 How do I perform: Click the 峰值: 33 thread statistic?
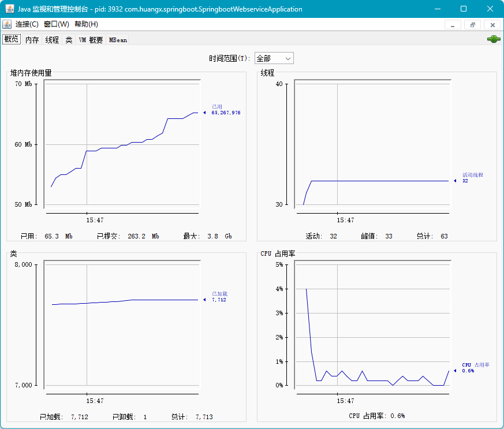pyautogui.click(x=377, y=236)
